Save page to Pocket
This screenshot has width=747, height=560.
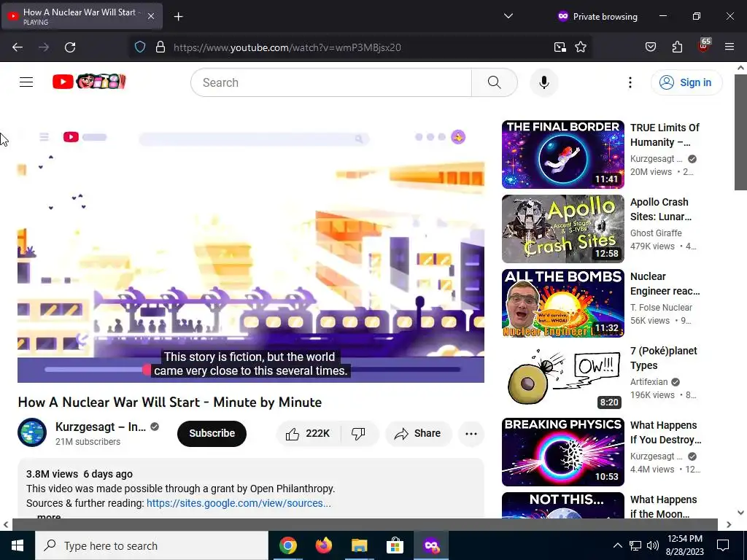(x=650, y=47)
